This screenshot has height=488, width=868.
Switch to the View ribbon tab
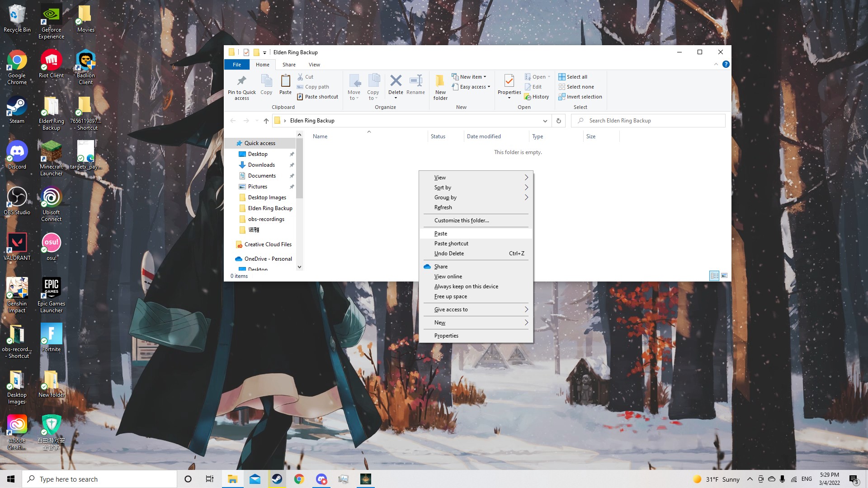(x=314, y=65)
